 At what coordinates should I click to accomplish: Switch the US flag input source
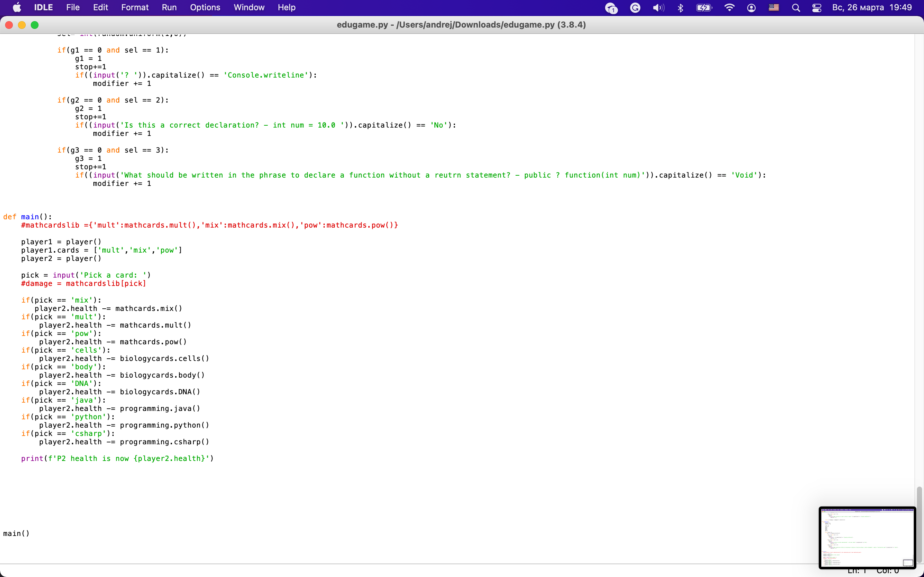click(x=774, y=8)
